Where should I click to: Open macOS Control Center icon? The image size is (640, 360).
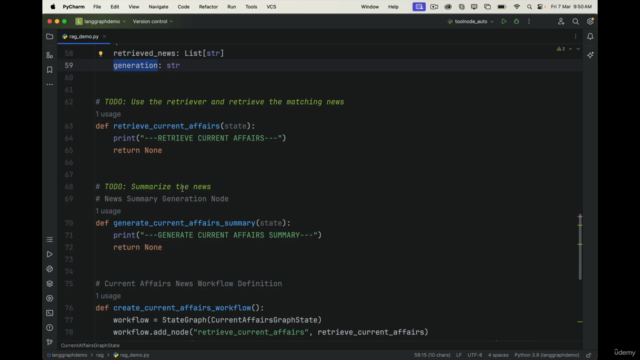(x=540, y=7)
